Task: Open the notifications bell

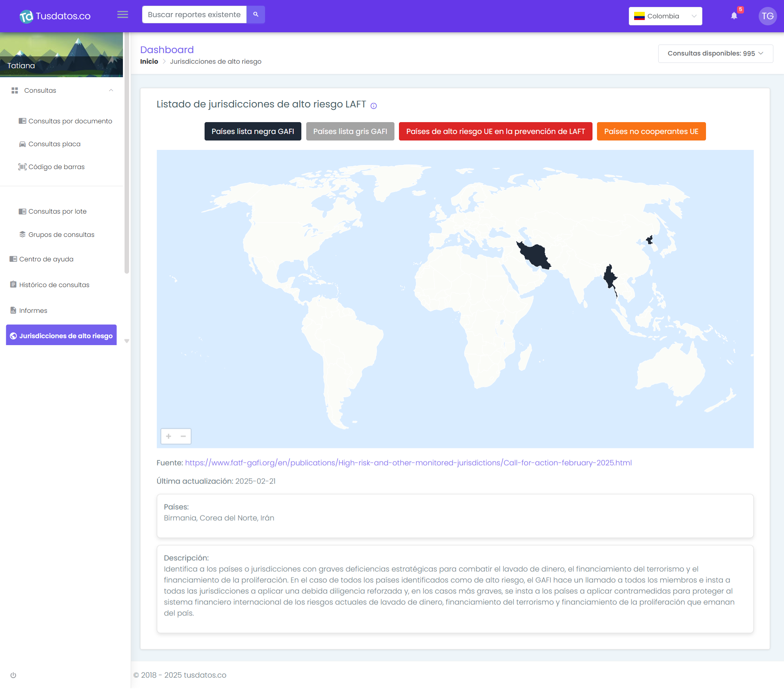Action: [x=734, y=16]
